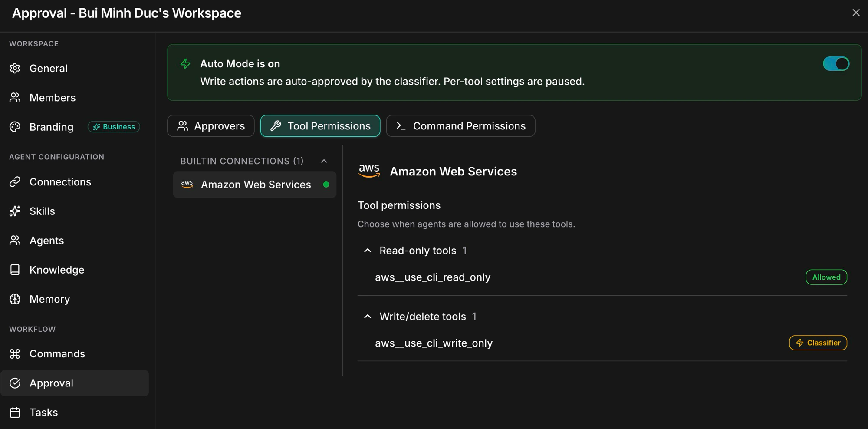This screenshot has width=868, height=429.
Task: Click the 'Read-only tools' label
Action: point(418,251)
